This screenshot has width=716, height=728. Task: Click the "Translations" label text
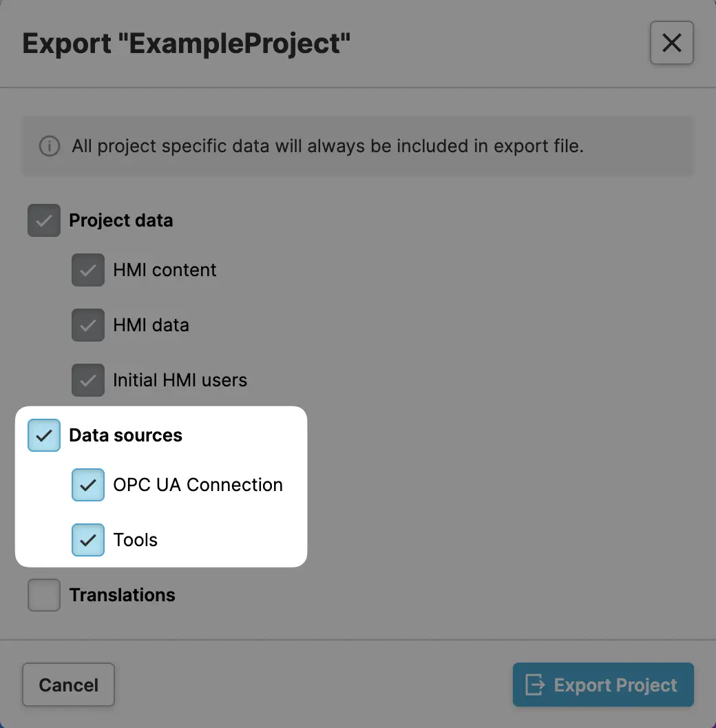[x=123, y=595]
